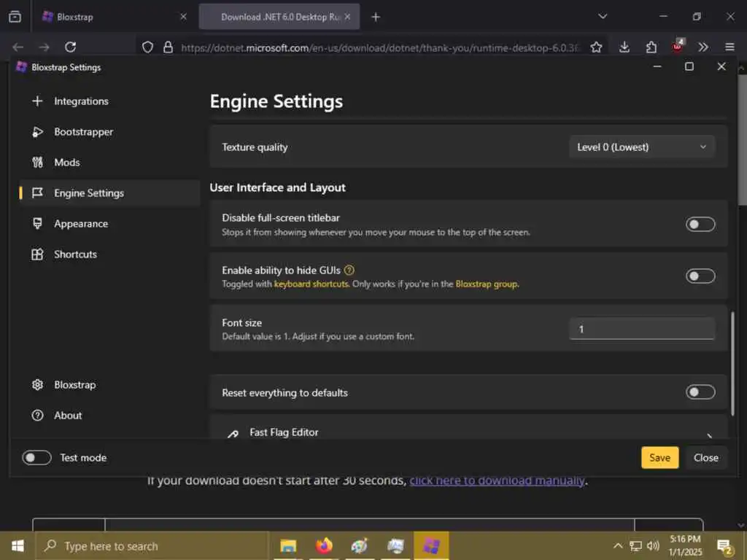The height and width of the screenshot is (560, 747).
Task: Open the paint palette app on taskbar
Action: click(x=360, y=545)
